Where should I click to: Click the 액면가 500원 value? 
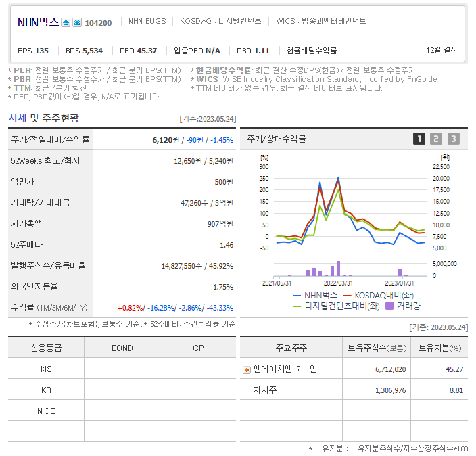point(224,182)
